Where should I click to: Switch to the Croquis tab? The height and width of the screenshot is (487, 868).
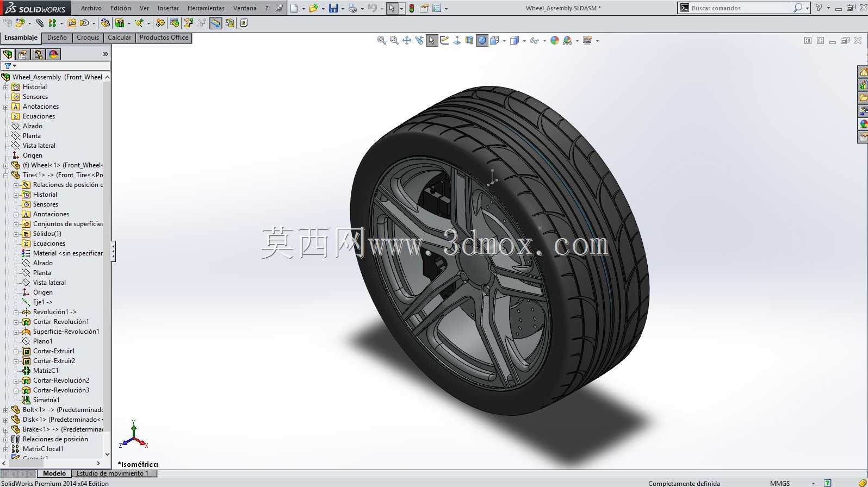click(88, 38)
